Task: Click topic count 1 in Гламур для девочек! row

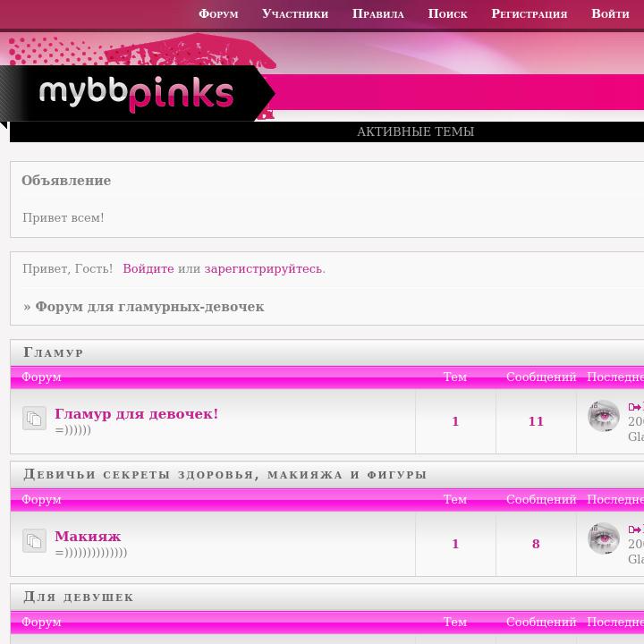Action: coord(455,421)
